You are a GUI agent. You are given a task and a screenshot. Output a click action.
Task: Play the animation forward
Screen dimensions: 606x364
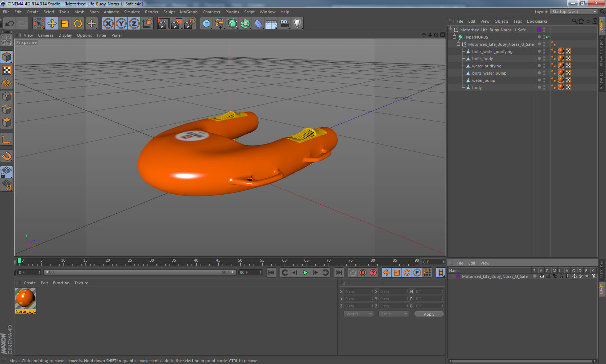pos(305,272)
